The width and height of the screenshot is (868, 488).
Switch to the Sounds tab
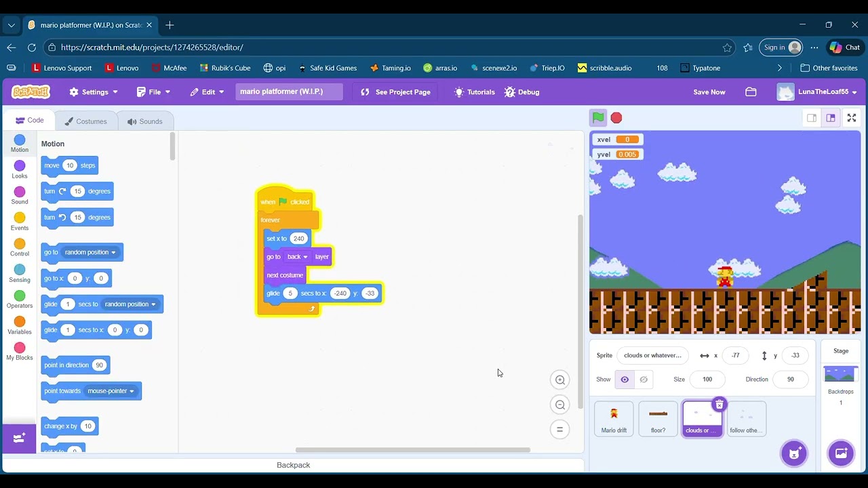145,121
